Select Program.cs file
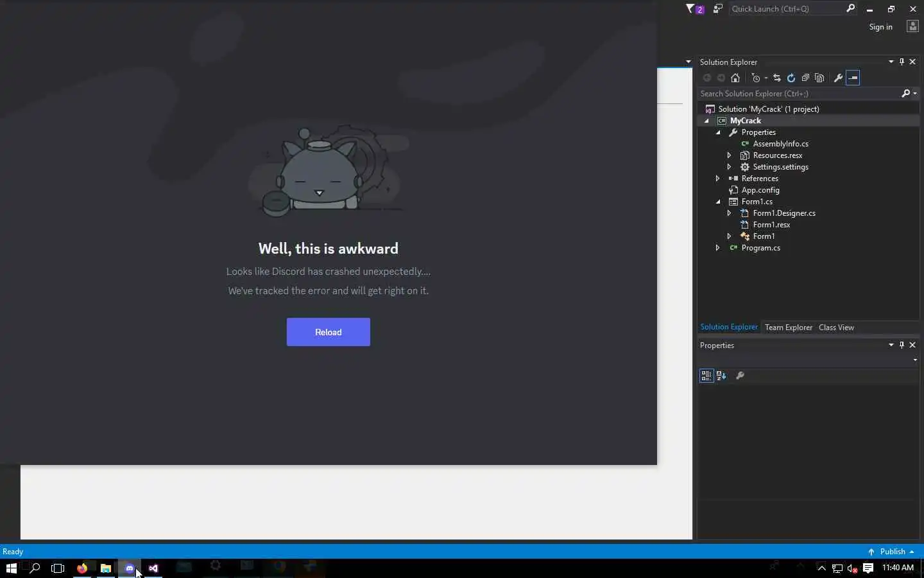The width and height of the screenshot is (924, 578). click(x=760, y=248)
